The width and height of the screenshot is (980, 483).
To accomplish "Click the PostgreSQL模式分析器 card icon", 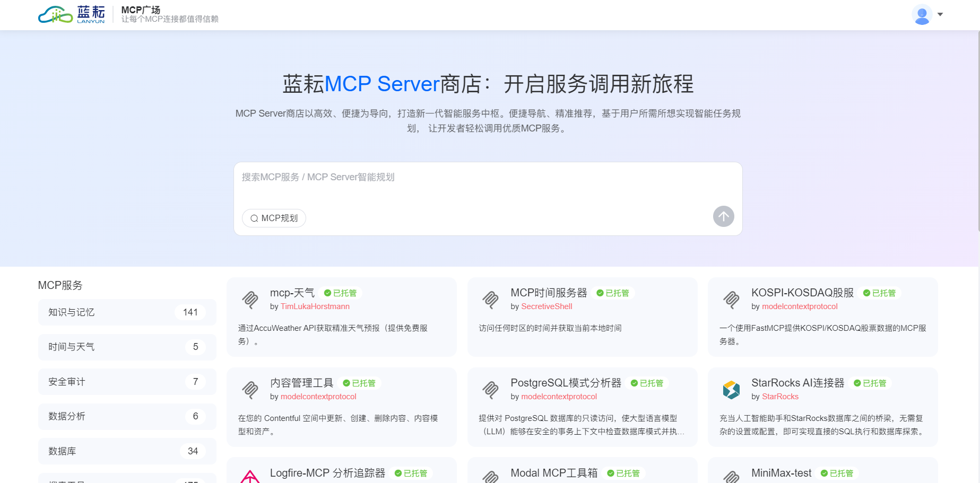I will [x=491, y=390].
